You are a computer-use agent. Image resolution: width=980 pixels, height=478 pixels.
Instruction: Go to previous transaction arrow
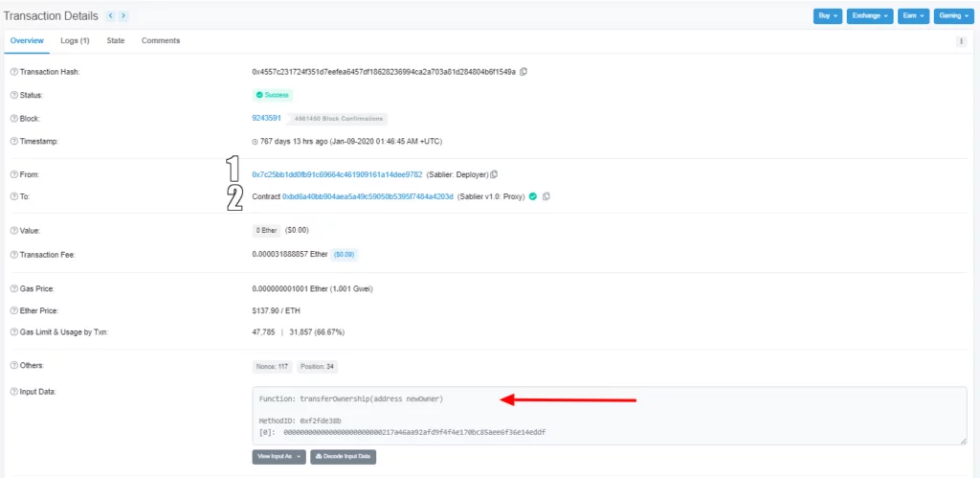tap(110, 16)
